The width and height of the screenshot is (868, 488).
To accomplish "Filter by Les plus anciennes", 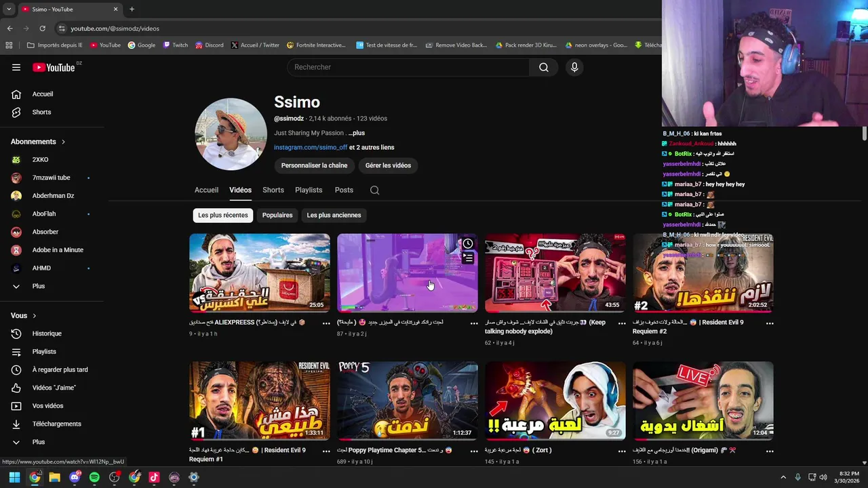I will tap(334, 216).
